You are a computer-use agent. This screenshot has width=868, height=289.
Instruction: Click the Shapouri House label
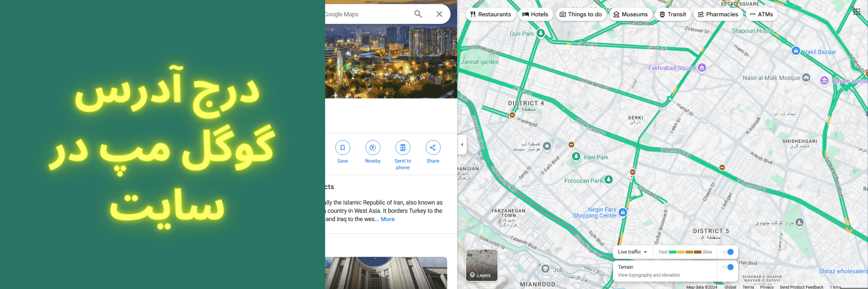(753, 31)
